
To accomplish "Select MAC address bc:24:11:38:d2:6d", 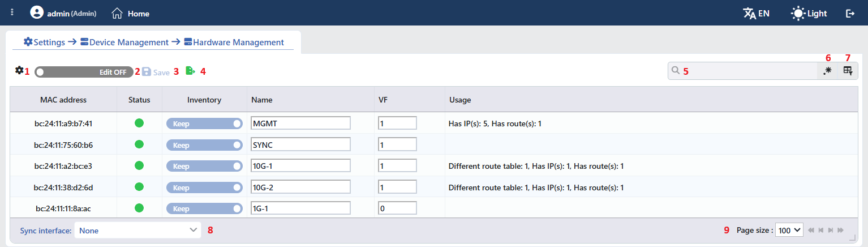I will click(x=63, y=188).
